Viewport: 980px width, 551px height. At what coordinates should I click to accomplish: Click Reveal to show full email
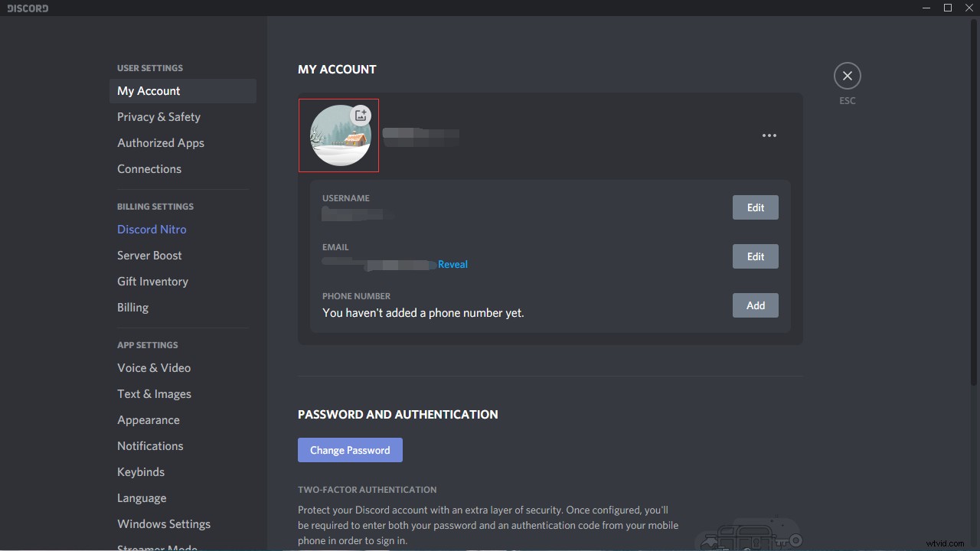pyautogui.click(x=452, y=264)
